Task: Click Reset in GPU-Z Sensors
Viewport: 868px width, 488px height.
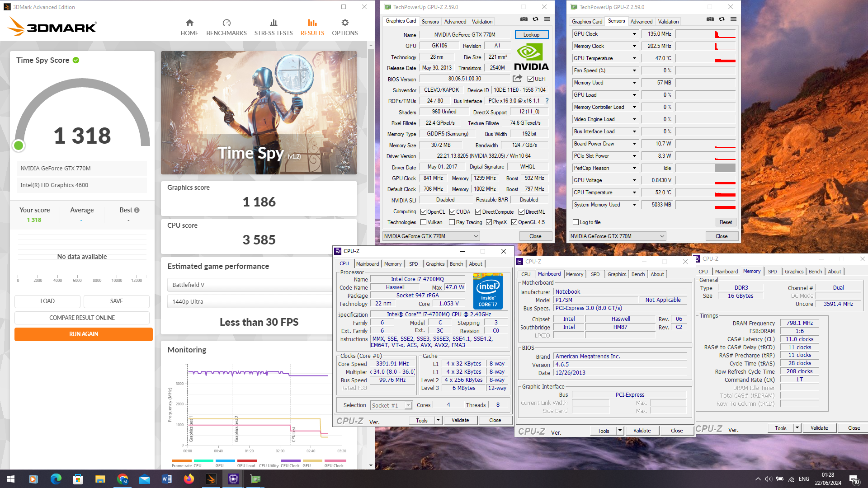Action: [x=726, y=222]
